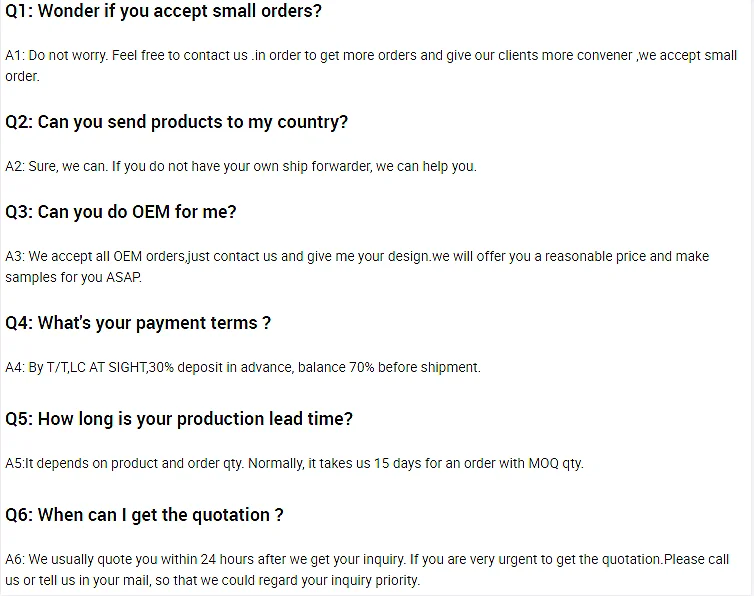The image size is (754, 596).
Task: Click the A4 T/T deposit answer line
Action: (x=243, y=368)
